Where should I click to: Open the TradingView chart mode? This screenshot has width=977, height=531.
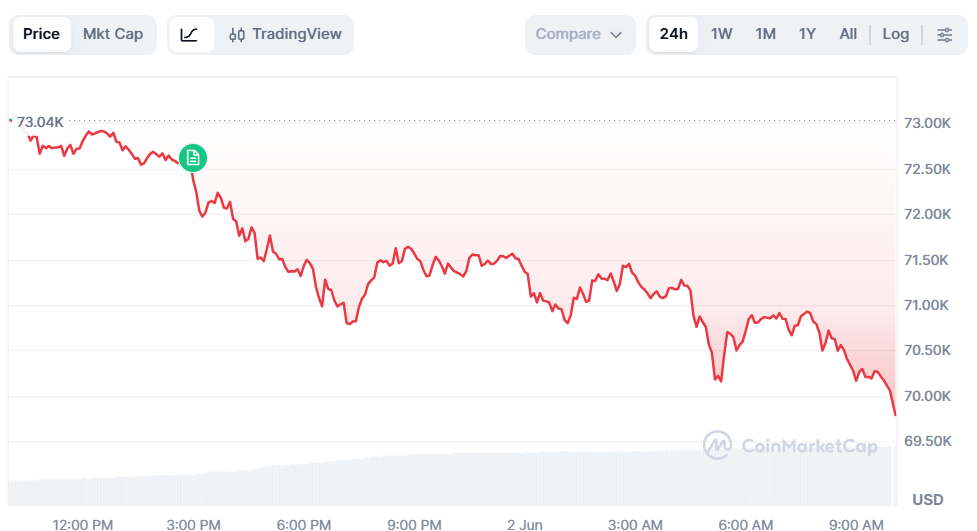(x=285, y=34)
